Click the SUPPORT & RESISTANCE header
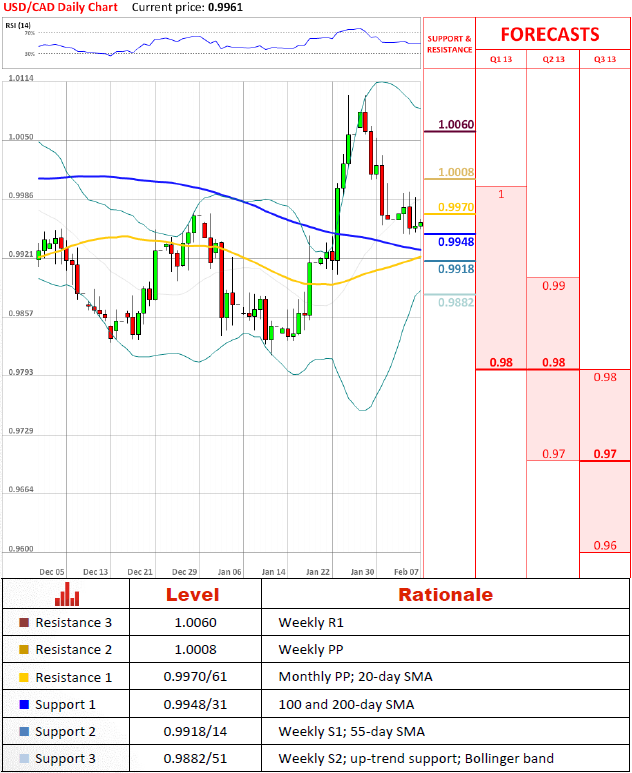632x773 pixels. 449,44
